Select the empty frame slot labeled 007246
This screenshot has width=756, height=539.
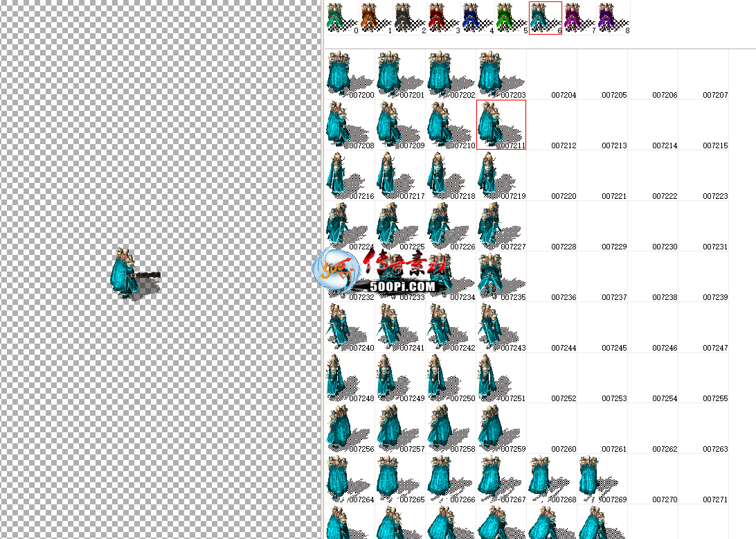(654, 328)
